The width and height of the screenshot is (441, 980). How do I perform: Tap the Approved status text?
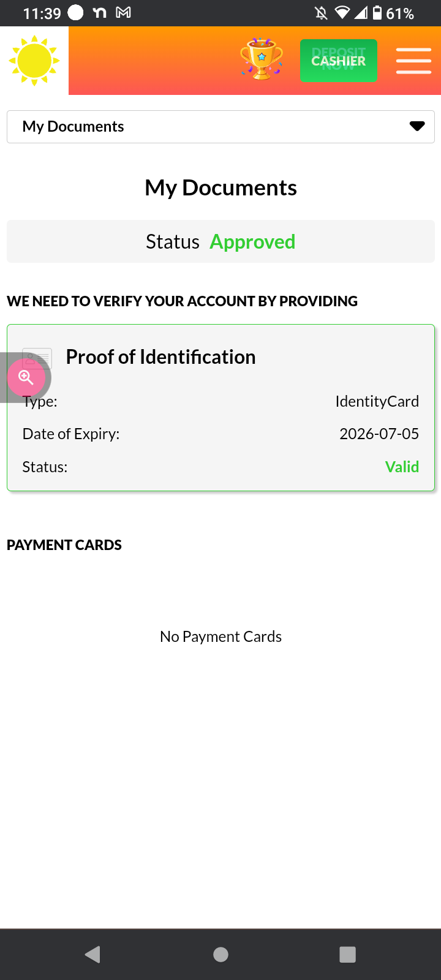(x=252, y=242)
